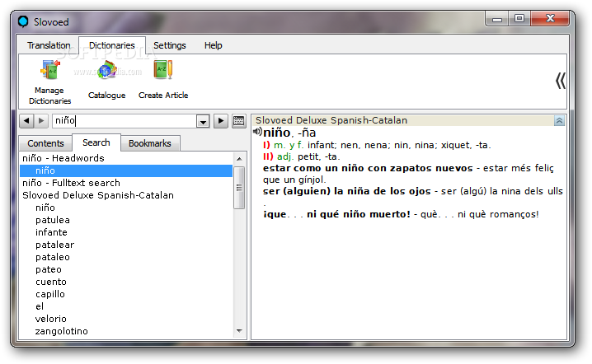Image resolution: width=592 pixels, height=364 pixels.
Task: Close the Slovoed window
Action: [550, 19]
